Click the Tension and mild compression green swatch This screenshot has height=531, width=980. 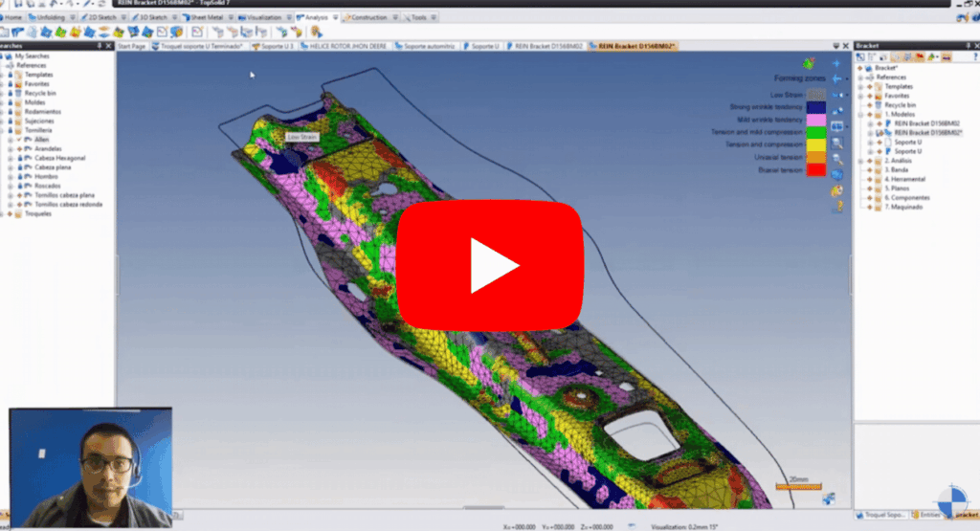coord(815,132)
